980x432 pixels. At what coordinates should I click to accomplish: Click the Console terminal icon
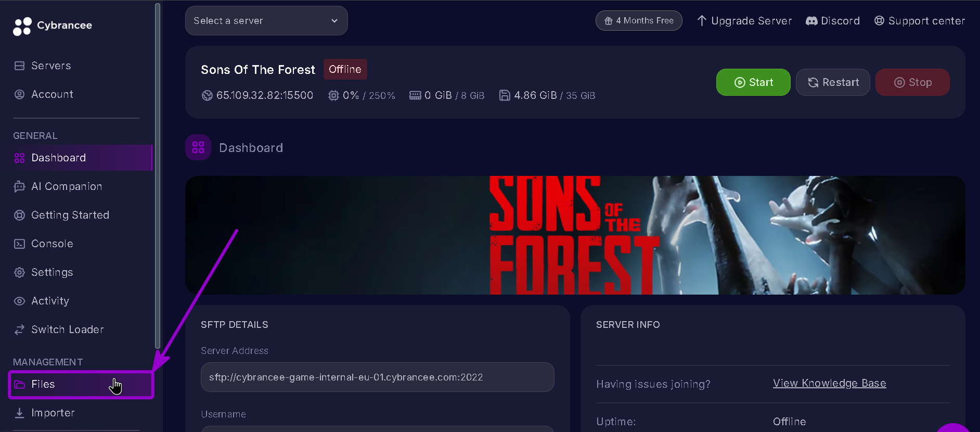[x=20, y=244]
